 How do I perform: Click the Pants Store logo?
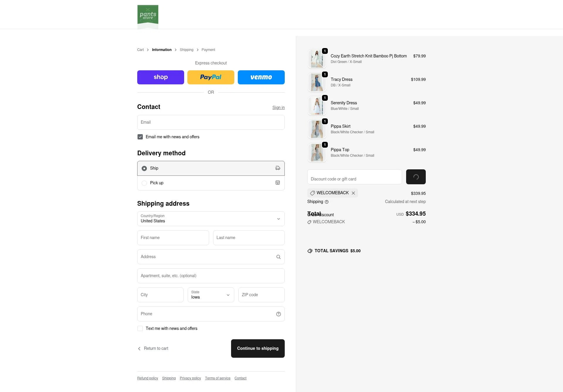(x=148, y=17)
